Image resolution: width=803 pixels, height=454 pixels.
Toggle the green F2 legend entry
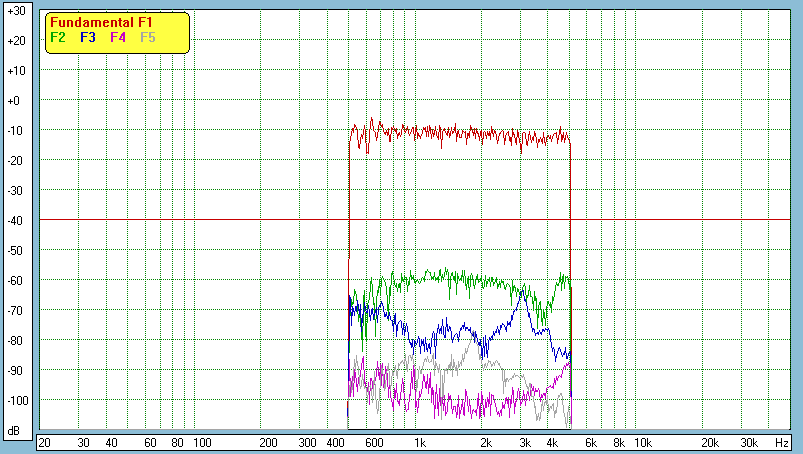pos(58,37)
